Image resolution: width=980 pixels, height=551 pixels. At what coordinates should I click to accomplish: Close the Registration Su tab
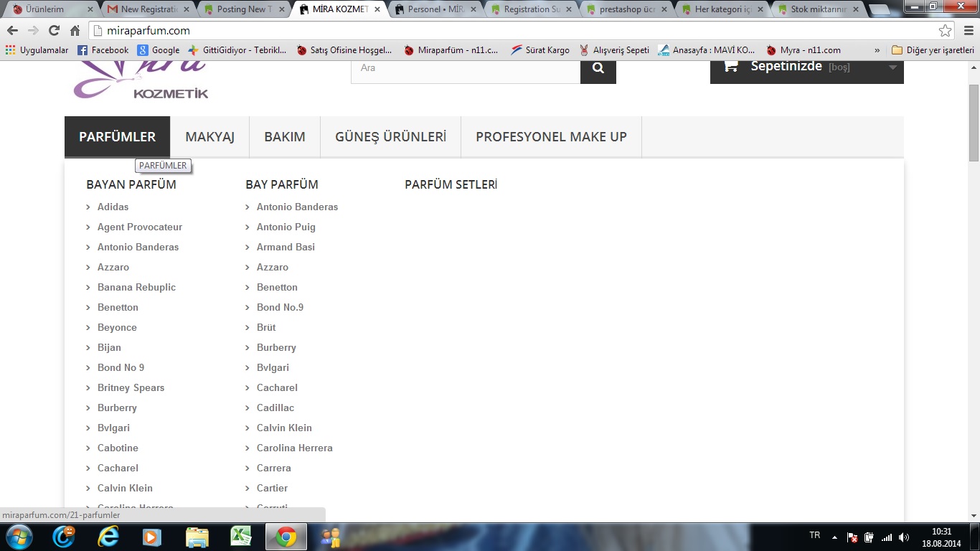click(x=568, y=9)
